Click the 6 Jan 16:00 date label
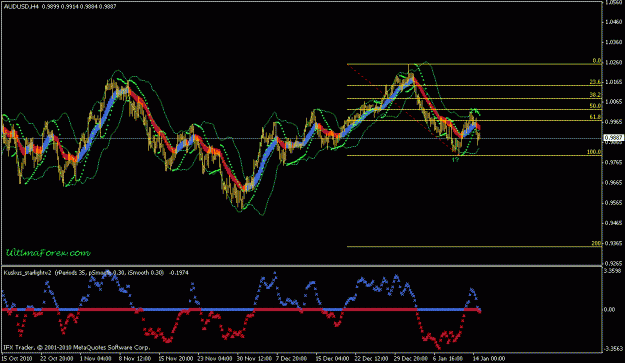 pos(448,359)
